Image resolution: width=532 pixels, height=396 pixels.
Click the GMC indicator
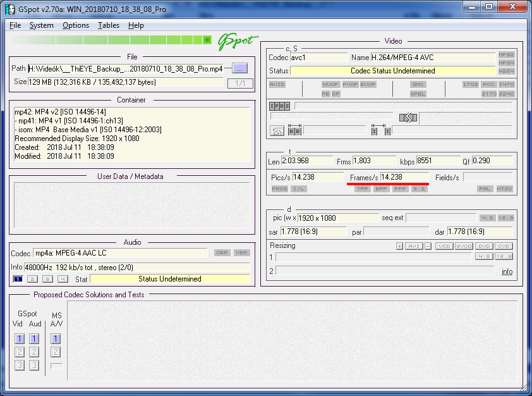tap(418, 84)
